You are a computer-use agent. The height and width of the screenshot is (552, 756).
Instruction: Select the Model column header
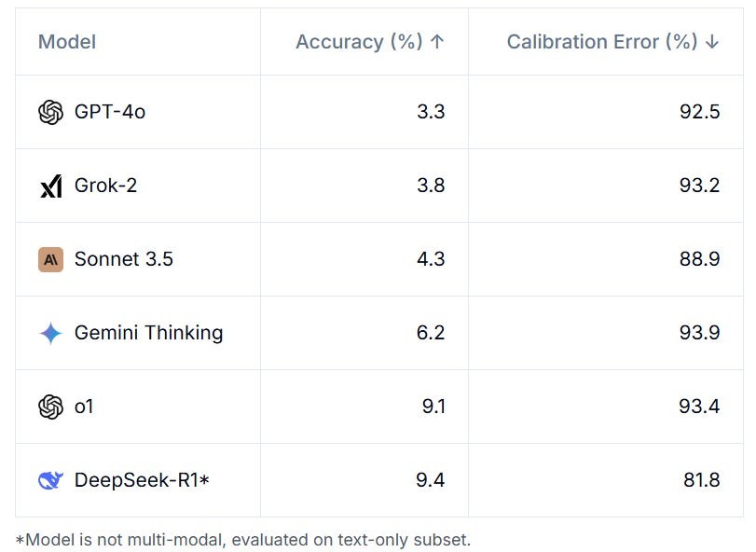[x=67, y=42]
